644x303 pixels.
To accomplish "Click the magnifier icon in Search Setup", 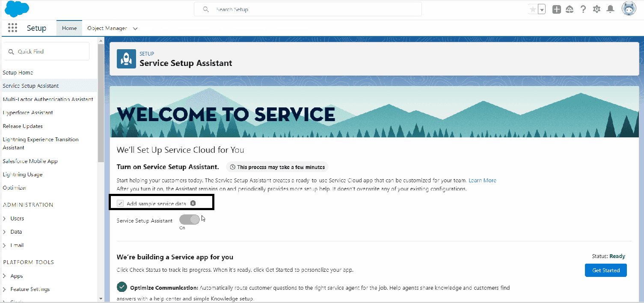I will pyautogui.click(x=206, y=9).
